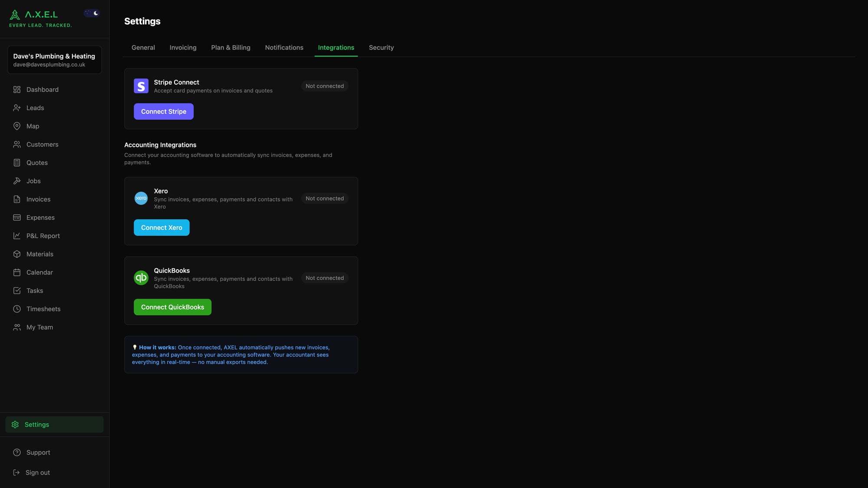This screenshot has height=488, width=868.
Task: Sign out of the account
Action: click(x=37, y=472)
